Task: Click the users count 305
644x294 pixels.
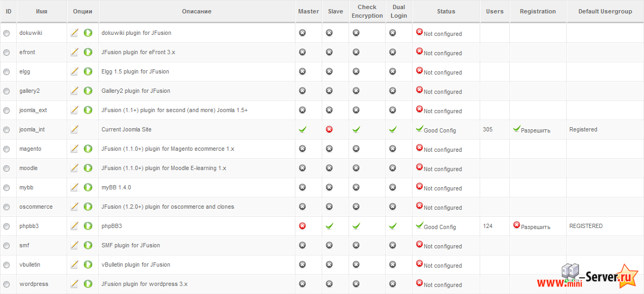Action: tap(488, 130)
